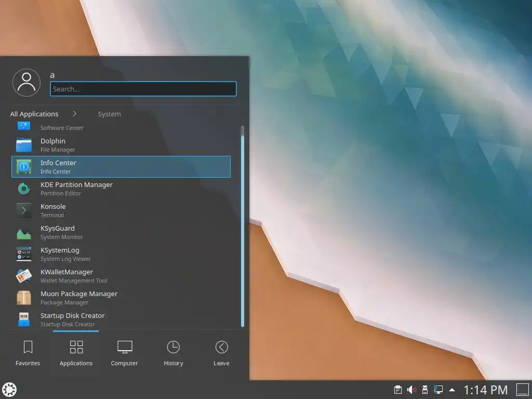Select 'Startup Disk Creator' entry title
Image resolution: width=532 pixels, height=399 pixels.
[x=72, y=315]
